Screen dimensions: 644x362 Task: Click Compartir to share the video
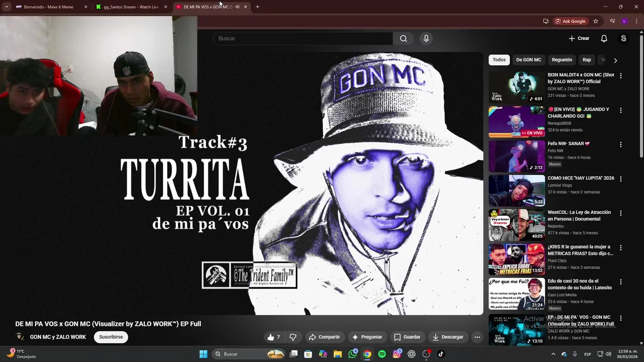[325, 337]
